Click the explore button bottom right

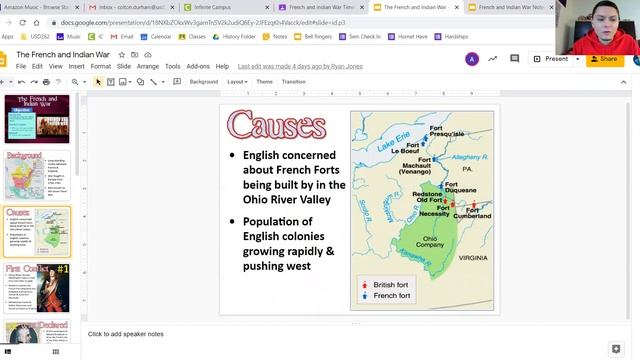[616, 349]
